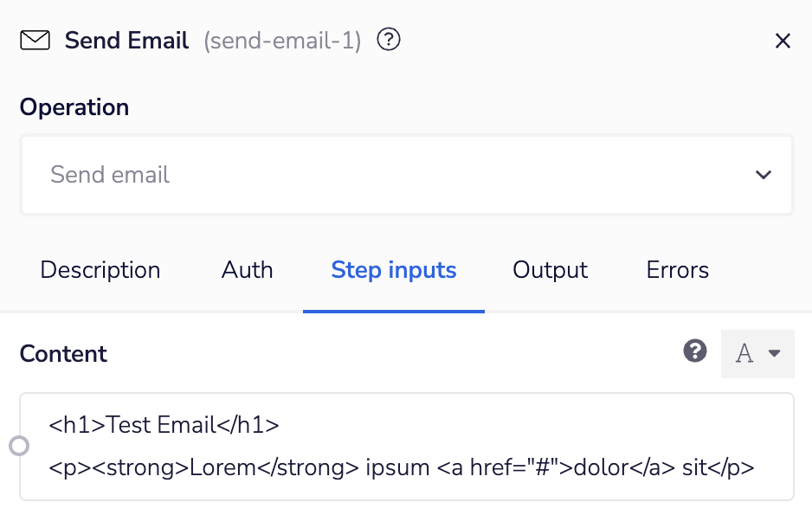812x528 pixels.
Task: Close the Send Email panel
Action: point(783,40)
